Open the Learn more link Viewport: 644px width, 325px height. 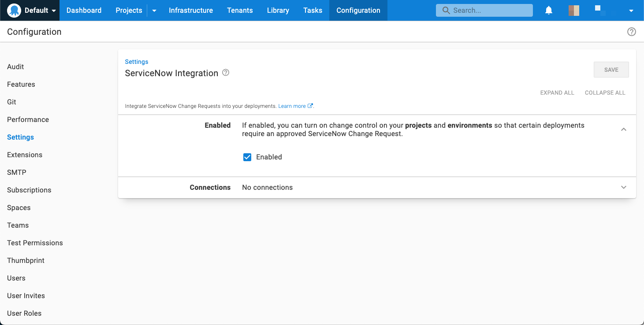pyautogui.click(x=292, y=106)
